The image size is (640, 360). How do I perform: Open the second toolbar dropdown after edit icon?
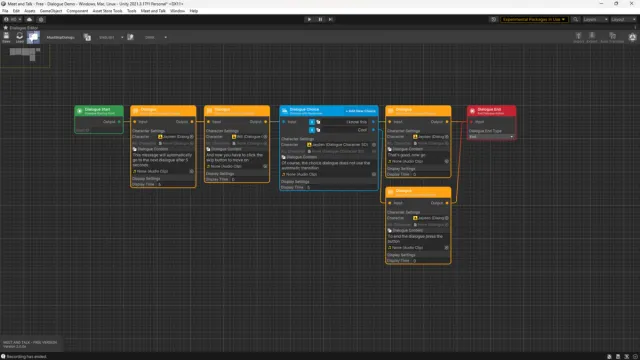pos(155,37)
